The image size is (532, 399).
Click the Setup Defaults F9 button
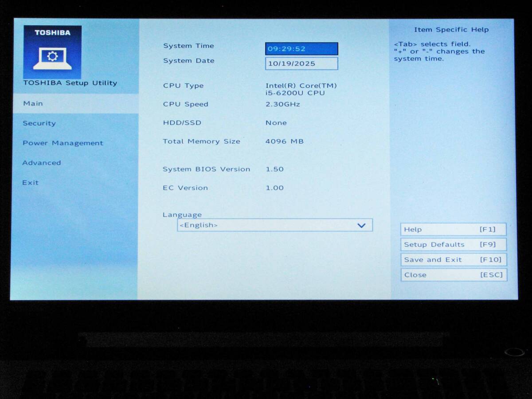[453, 244]
